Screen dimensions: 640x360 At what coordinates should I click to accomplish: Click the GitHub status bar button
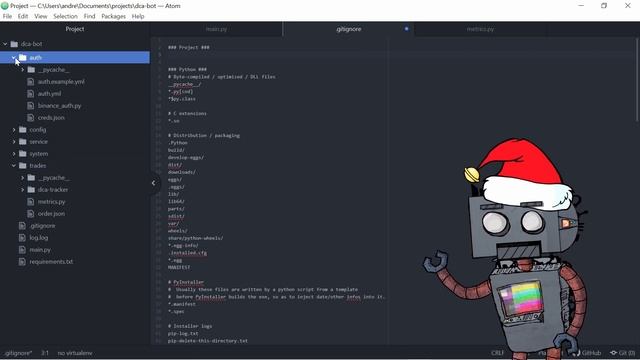[587, 353]
